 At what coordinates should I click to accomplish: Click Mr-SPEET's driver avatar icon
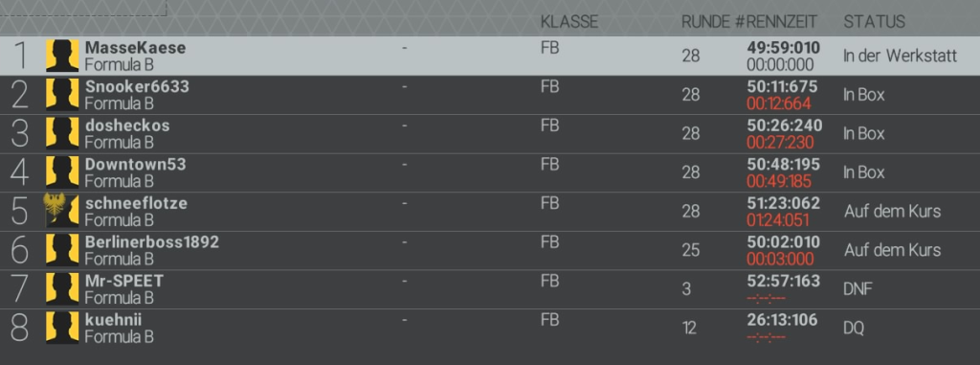click(x=62, y=288)
